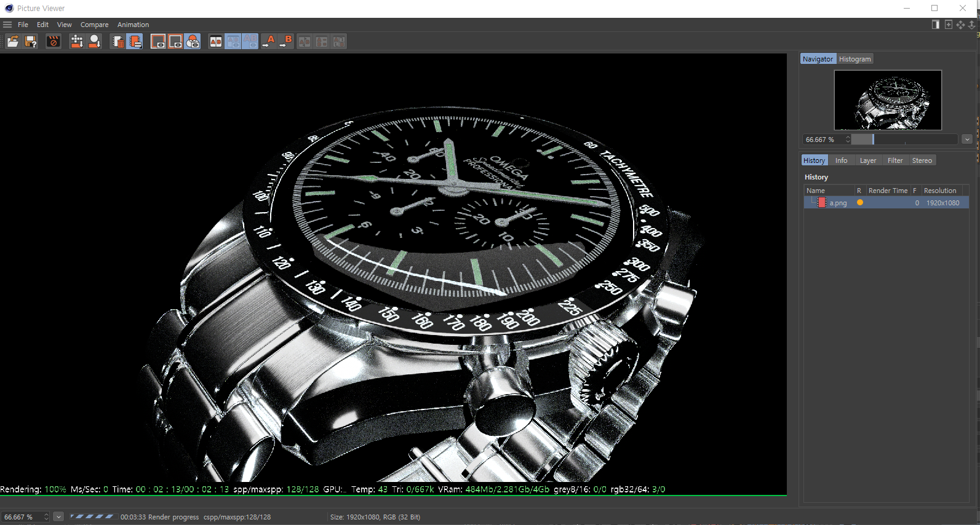Click the half-filled panel layout icon

(x=936, y=25)
